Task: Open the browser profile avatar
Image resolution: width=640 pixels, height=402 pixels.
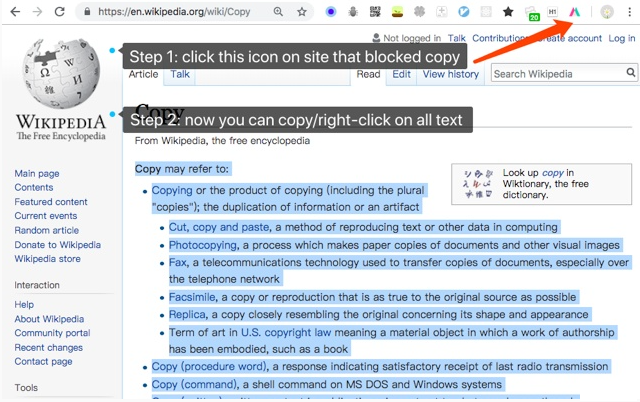Action: tap(607, 11)
